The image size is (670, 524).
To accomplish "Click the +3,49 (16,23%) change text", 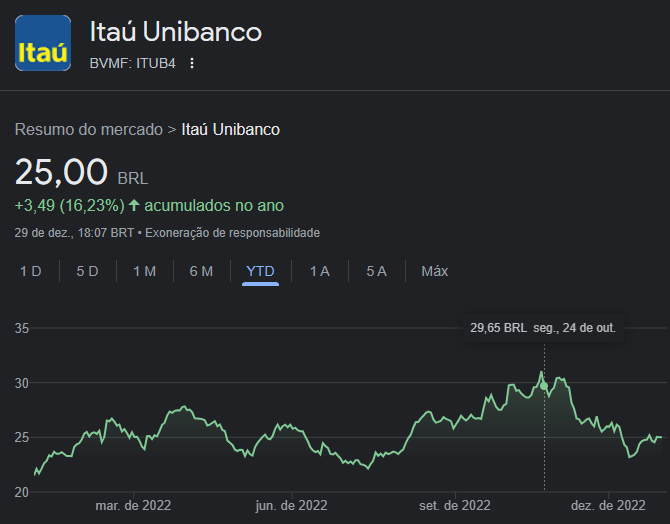I will coord(70,206).
